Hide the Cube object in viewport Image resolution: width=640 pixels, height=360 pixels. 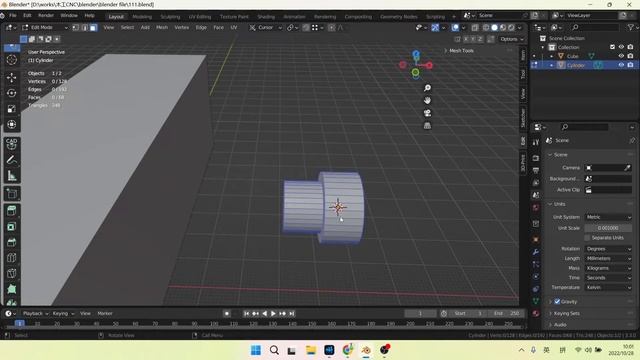click(621, 56)
